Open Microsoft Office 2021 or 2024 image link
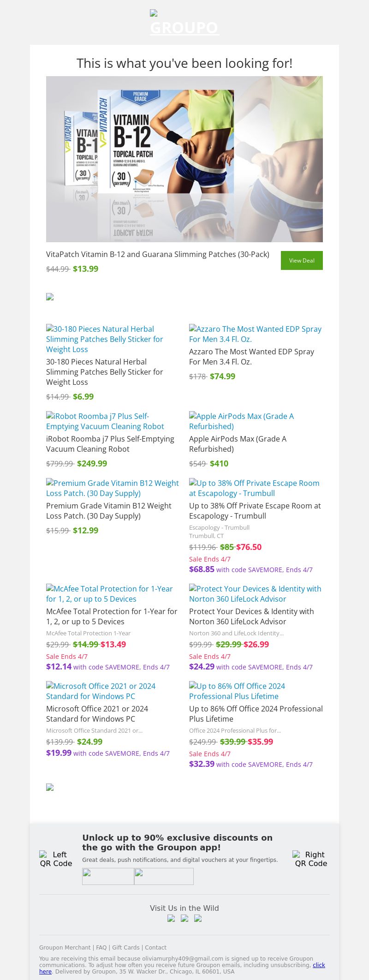Image resolution: width=369 pixels, height=980 pixels. 101,691
